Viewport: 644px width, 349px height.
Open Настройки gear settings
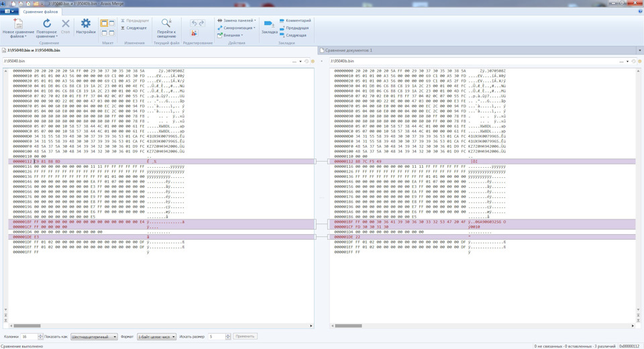[85, 26]
